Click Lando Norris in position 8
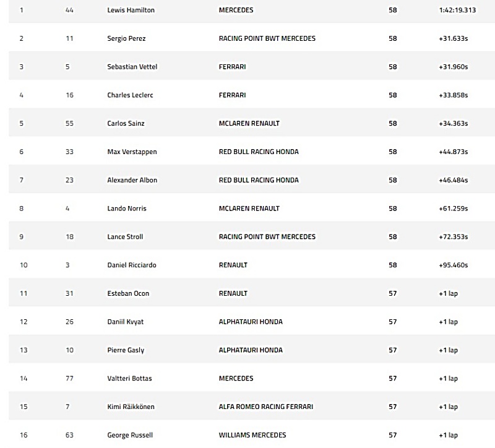 tap(127, 209)
